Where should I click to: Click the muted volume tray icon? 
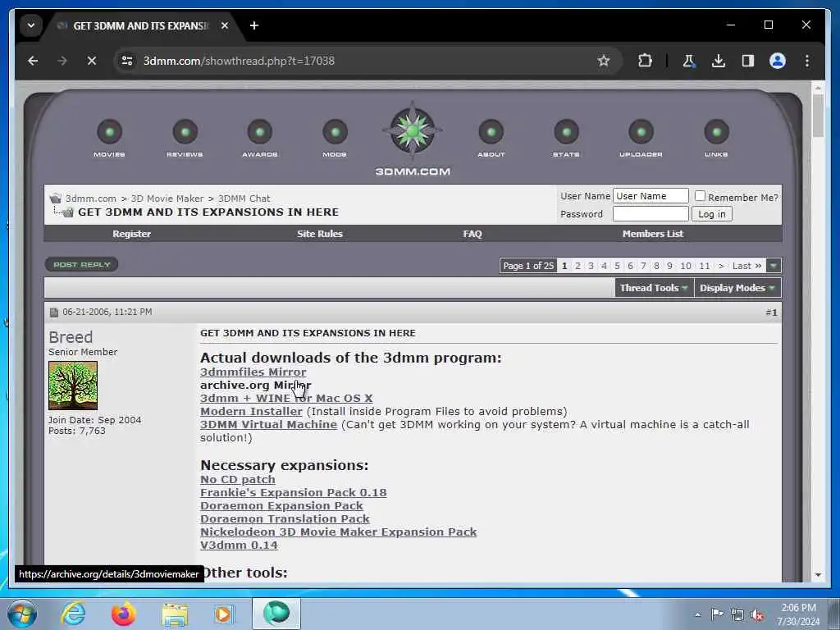(x=757, y=615)
